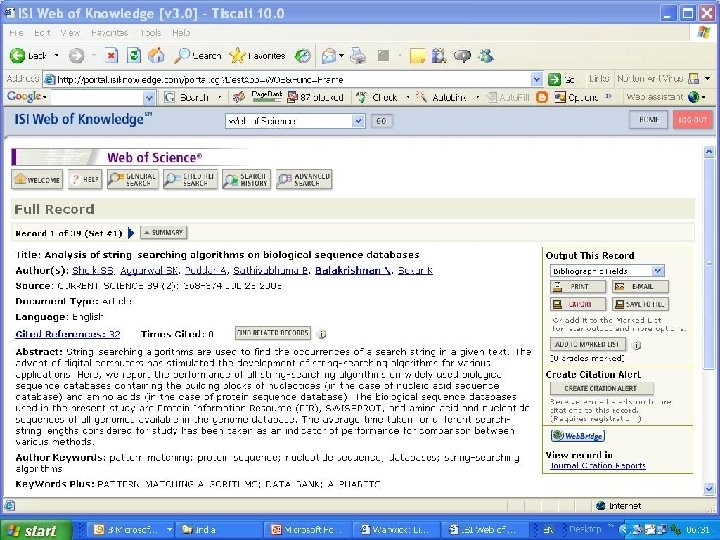Open the Tools menu
This screenshot has height=540, width=720.
(151, 33)
